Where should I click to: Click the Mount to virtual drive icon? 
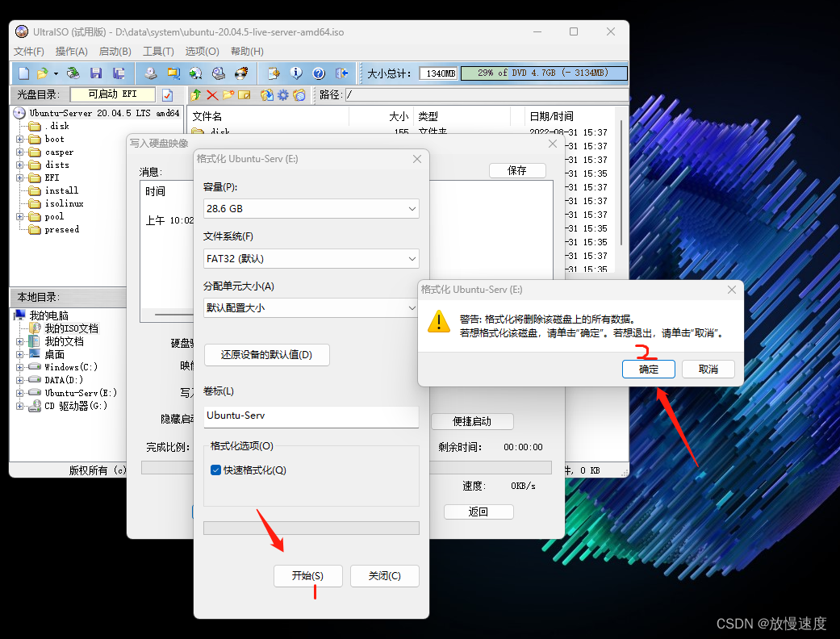click(219, 73)
